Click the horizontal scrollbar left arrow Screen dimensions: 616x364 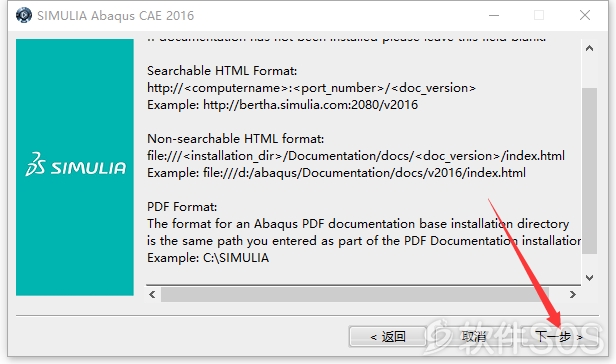click(152, 294)
